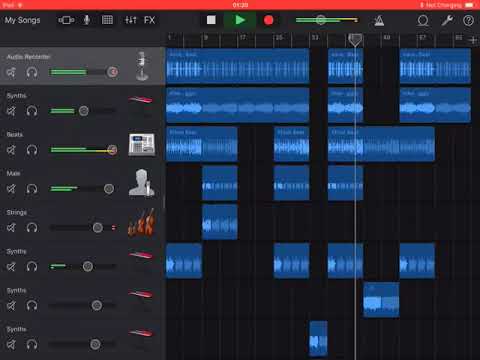Open the FX panel
Viewport: 480px width, 360px height.
click(x=149, y=20)
